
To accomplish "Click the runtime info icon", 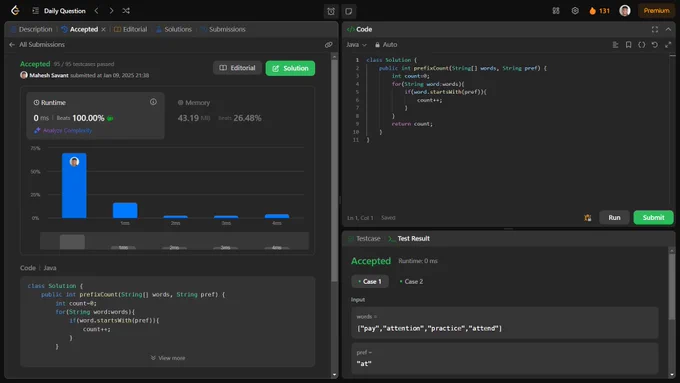I will [x=153, y=102].
